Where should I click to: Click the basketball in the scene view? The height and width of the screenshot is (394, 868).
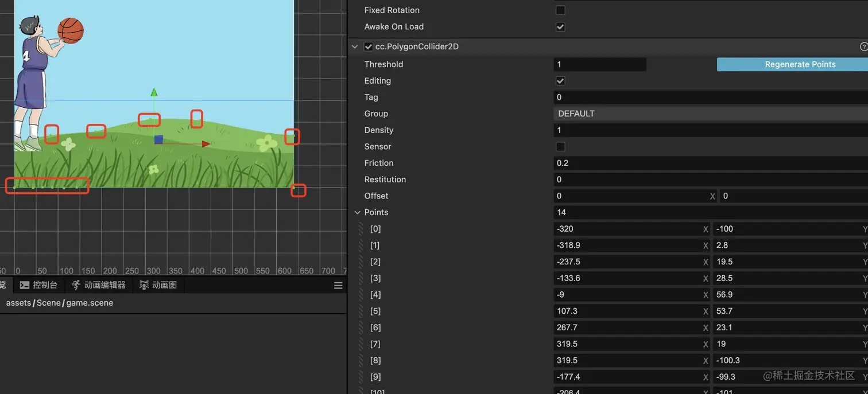(x=71, y=30)
